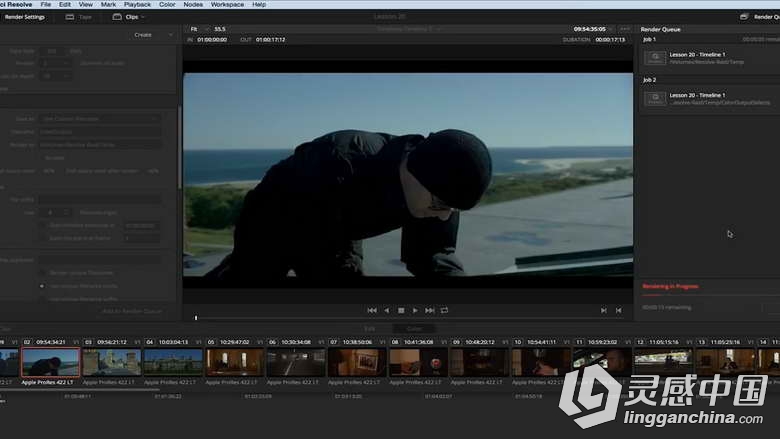Toggle Each clip starts at frame checkbox
This screenshot has width=780, height=439.
43,238
